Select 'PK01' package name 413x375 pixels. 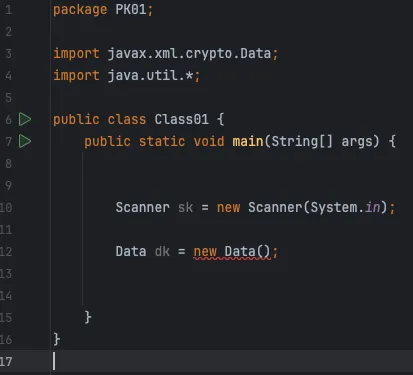coord(131,9)
